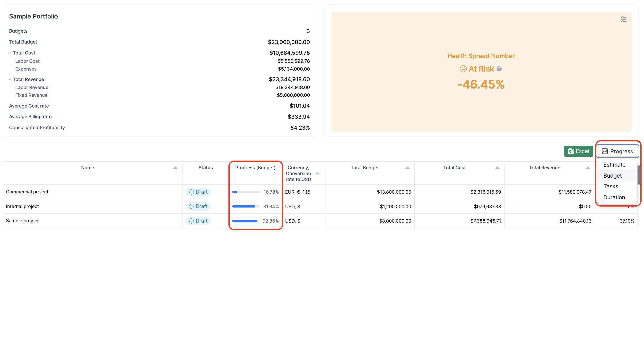Click the Progress (Budget) column header
This screenshot has width=644, height=362.
point(255,168)
